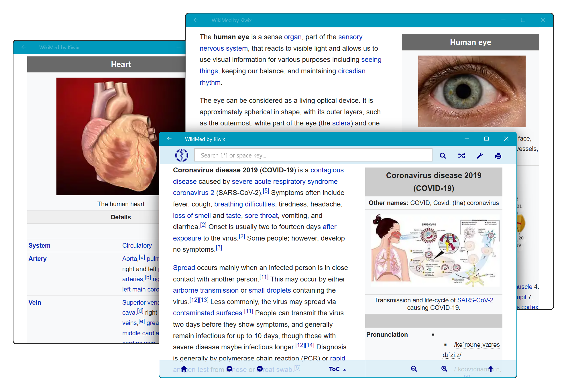Open a random article via shuffle icon
This screenshot has height=392, width=566.
coord(462,155)
